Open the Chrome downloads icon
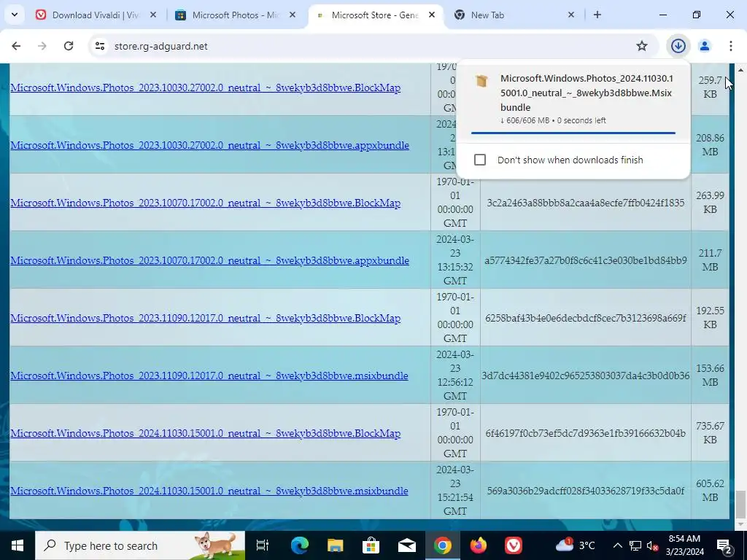747x560 pixels. point(678,46)
